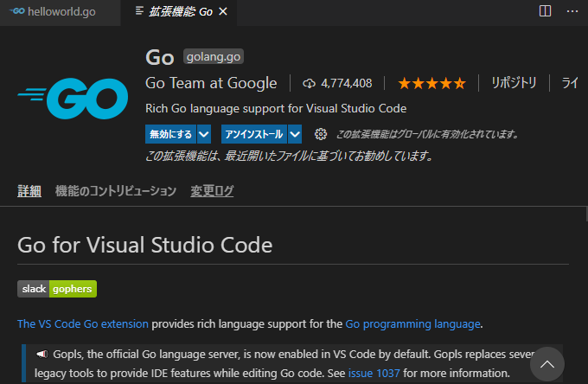
Task: Click the Rich Go language support description
Action: point(276,109)
